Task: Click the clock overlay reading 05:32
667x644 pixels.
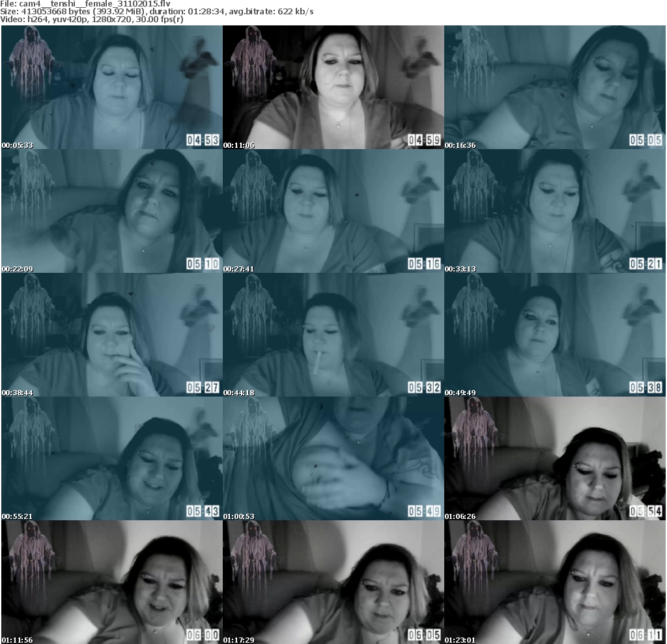Action: tap(425, 387)
